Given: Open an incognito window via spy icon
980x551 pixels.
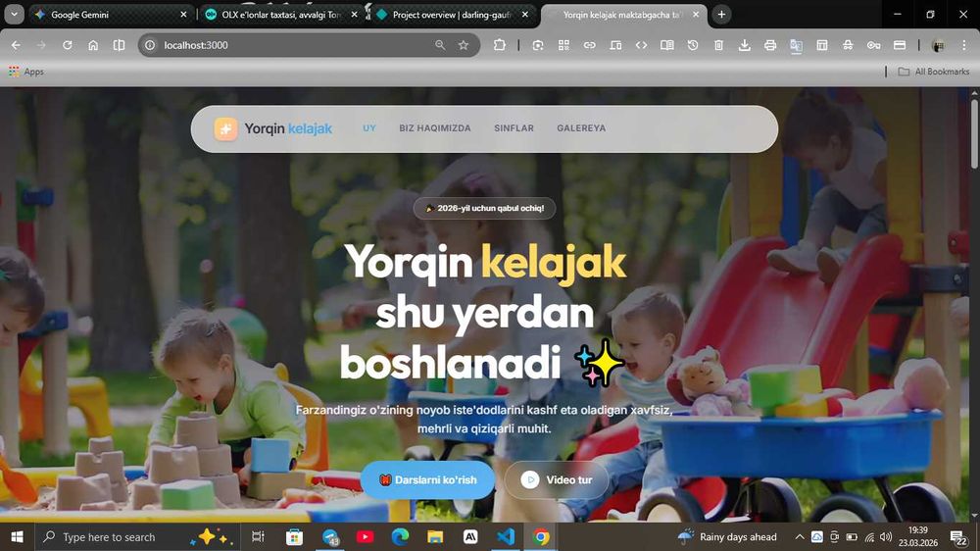Looking at the screenshot, I should [848, 45].
